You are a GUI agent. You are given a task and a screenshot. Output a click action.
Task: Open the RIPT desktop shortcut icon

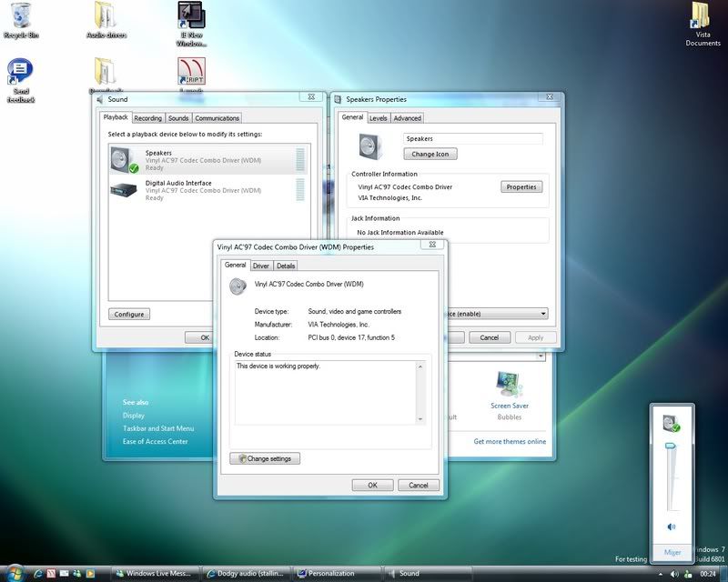pos(191,72)
